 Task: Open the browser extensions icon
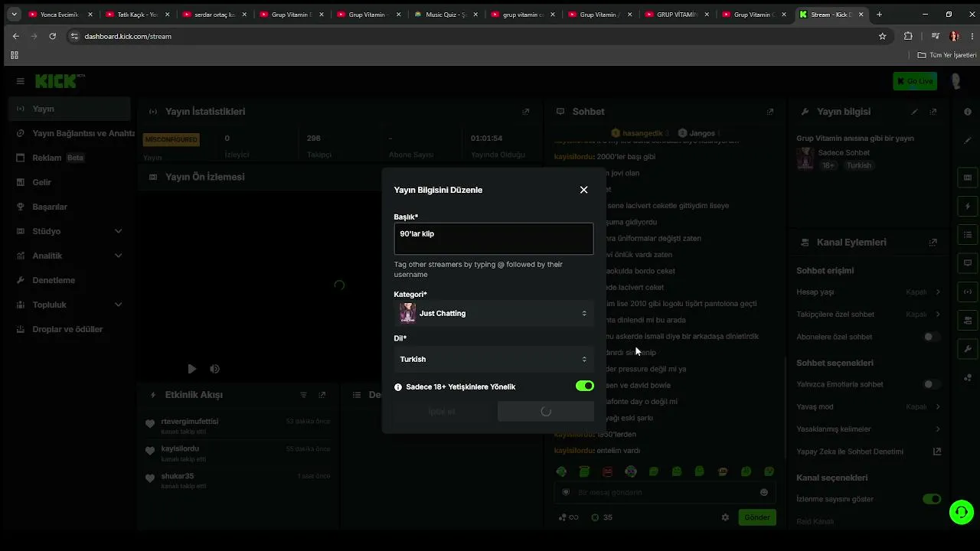[908, 36]
